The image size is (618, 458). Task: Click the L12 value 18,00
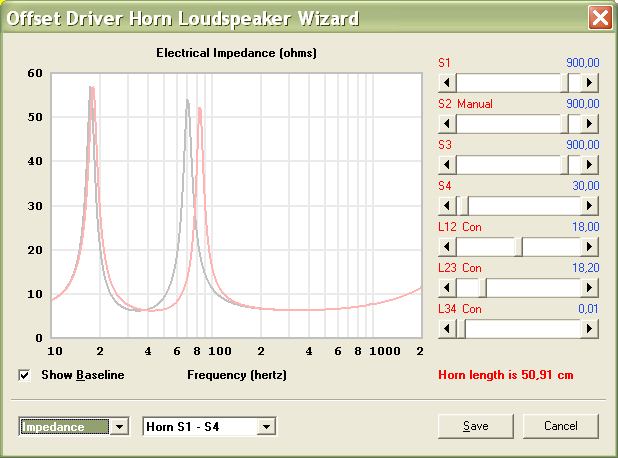[x=586, y=227]
